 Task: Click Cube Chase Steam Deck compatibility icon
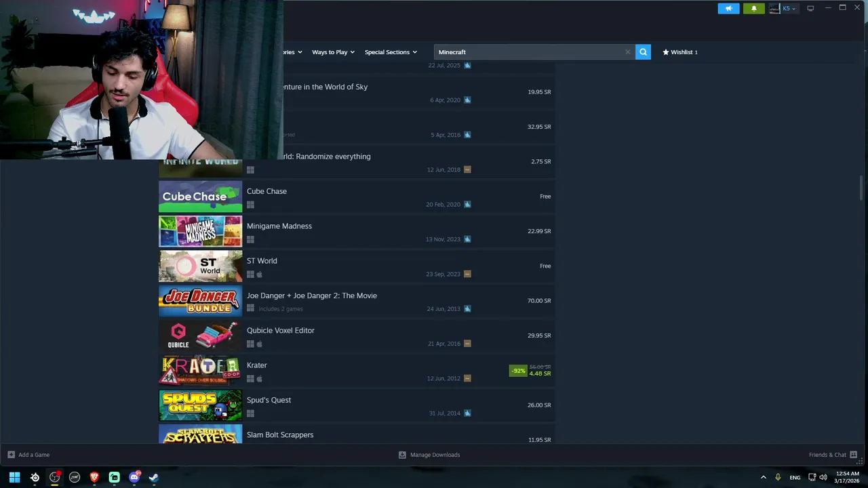point(467,205)
